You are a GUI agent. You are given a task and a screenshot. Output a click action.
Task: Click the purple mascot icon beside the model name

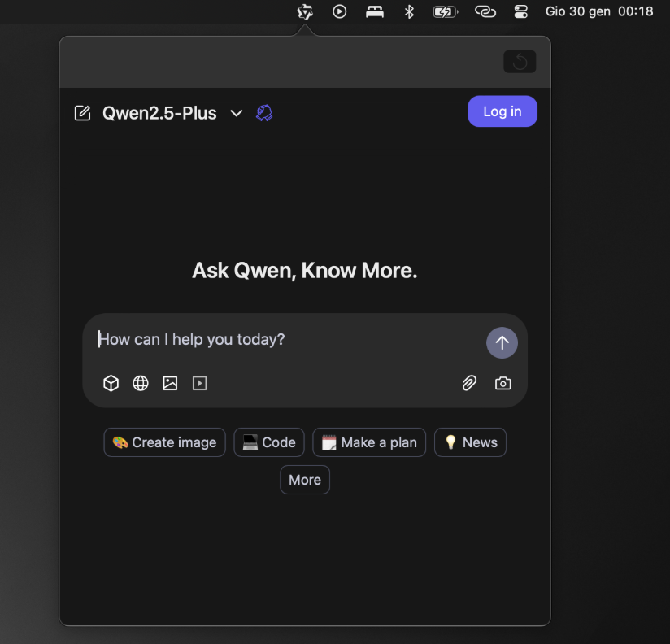(264, 113)
